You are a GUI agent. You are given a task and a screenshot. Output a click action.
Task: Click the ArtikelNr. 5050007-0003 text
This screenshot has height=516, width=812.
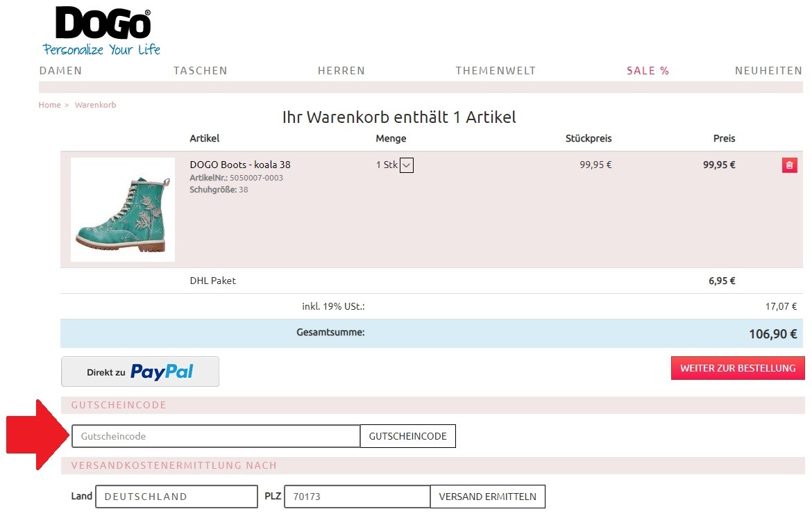[236, 178]
